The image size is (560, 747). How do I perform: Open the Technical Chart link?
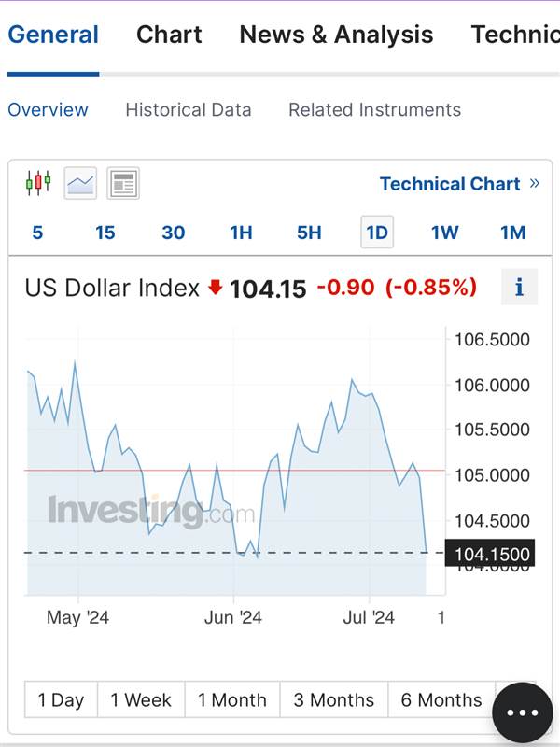click(450, 183)
